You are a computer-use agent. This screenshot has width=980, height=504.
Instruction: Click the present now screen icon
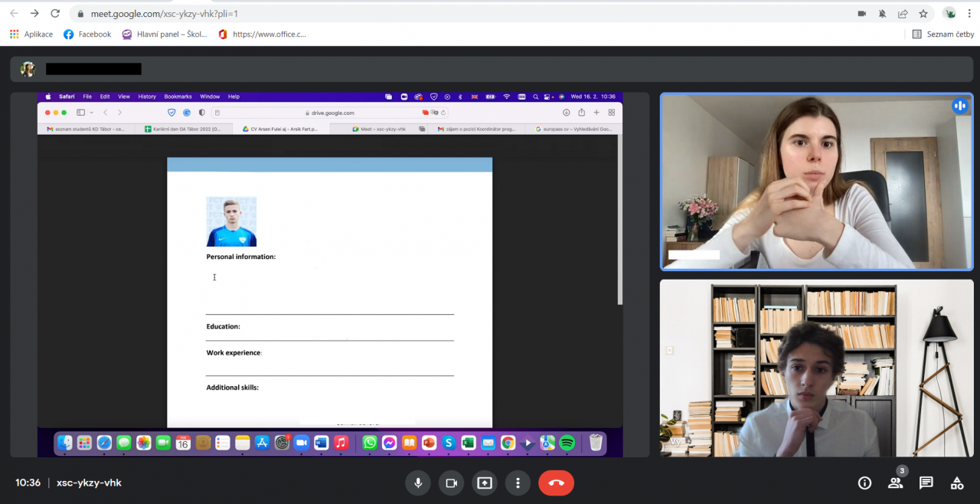coord(484,483)
